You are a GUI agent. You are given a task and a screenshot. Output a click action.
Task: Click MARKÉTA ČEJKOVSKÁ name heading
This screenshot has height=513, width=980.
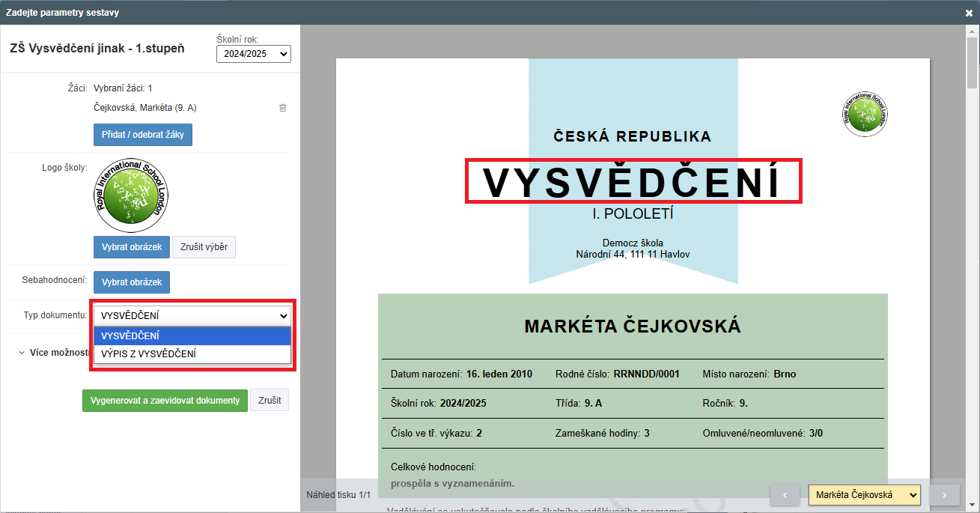click(633, 327)
